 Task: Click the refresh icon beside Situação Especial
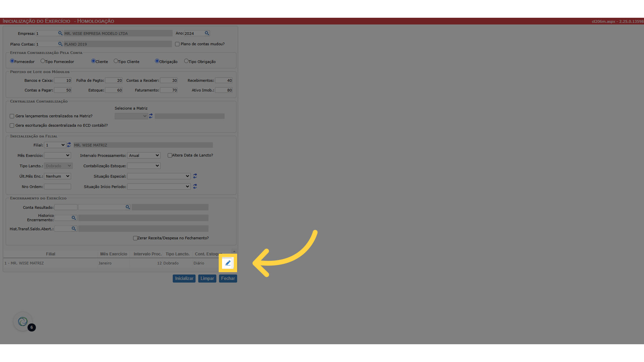[195, 176]
